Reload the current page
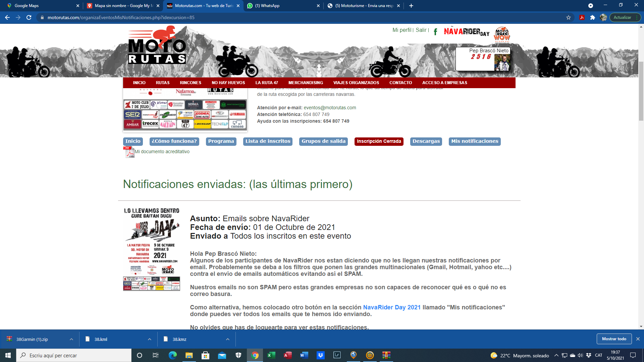 click(29, 17)
